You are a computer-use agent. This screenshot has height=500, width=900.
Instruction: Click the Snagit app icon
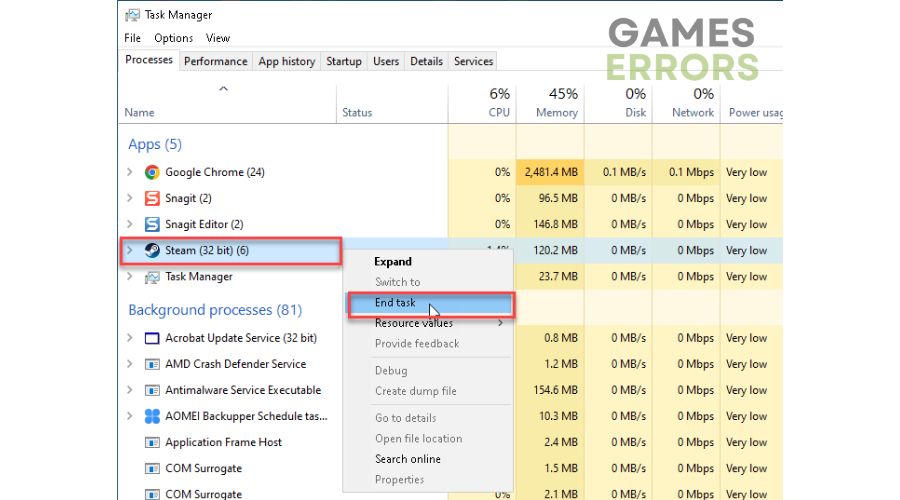(152, 198)
